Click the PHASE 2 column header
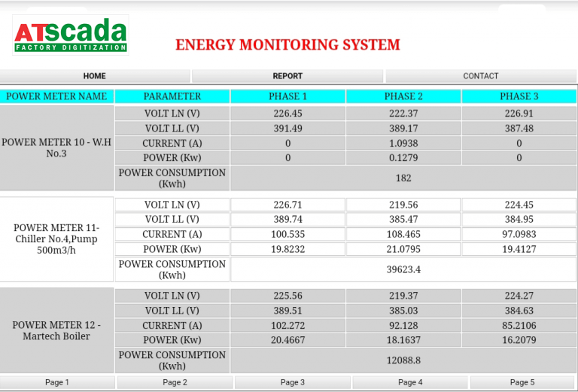This screenshot has height=392, width=578. (x=403, y=96)
